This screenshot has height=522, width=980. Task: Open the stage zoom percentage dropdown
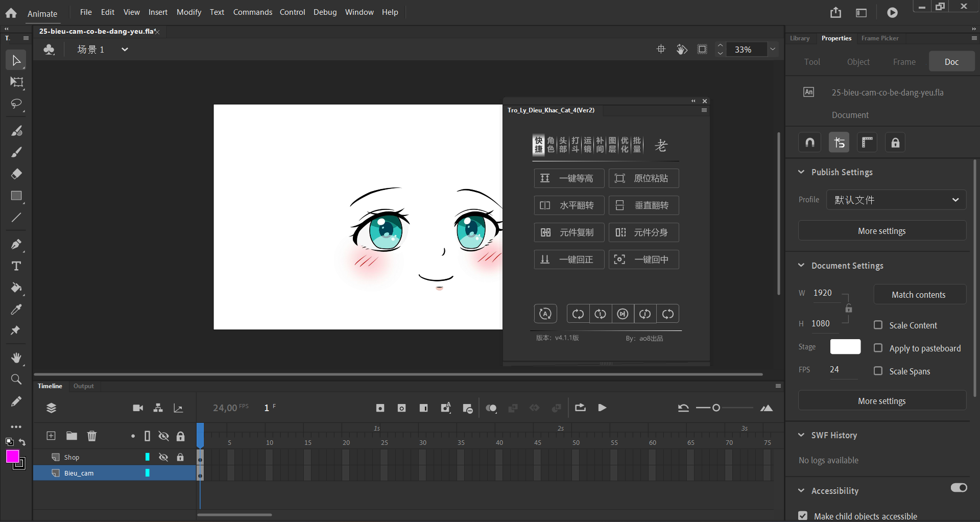773,50
